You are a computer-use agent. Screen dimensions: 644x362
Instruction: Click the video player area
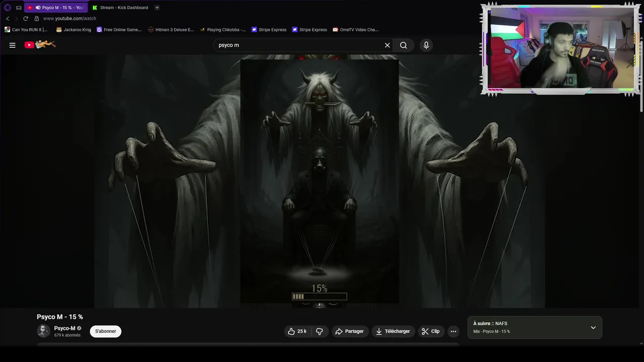click(x=319, y=181)
